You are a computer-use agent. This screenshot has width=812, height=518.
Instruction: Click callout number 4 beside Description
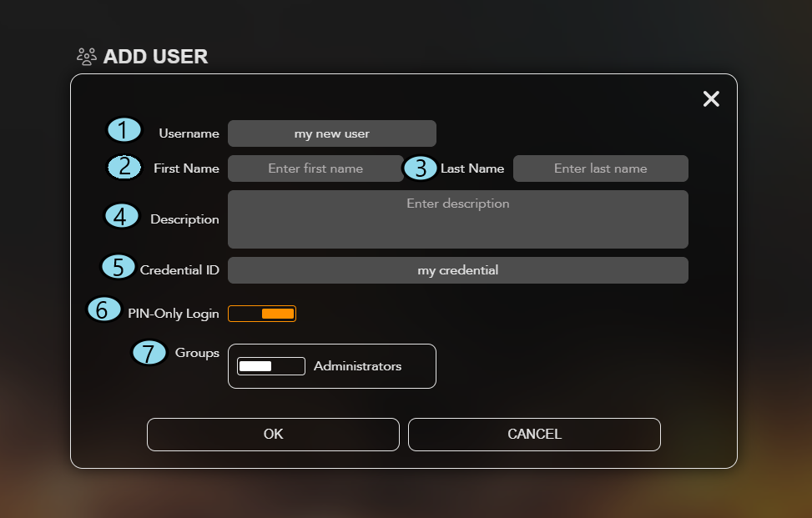tap(122, 217)
